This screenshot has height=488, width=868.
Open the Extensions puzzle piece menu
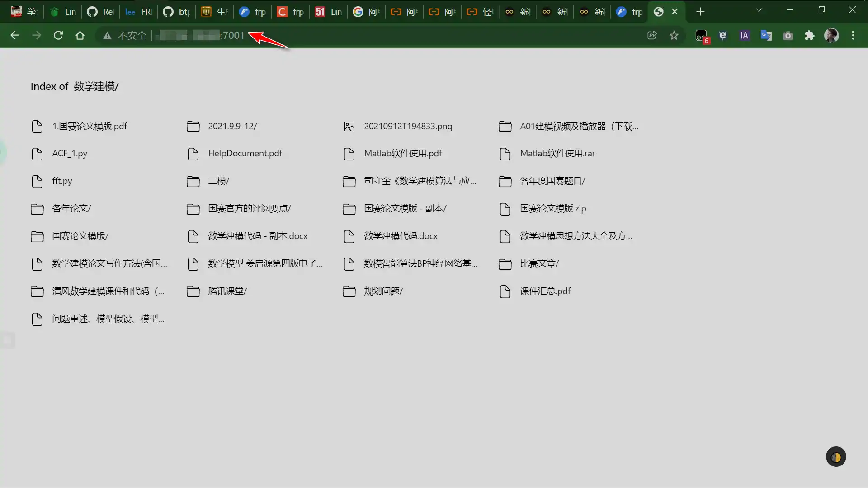810,35
